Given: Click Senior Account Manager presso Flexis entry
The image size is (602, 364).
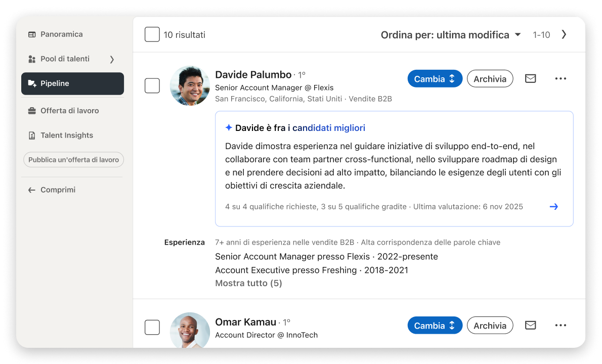Looking at the screenshot, I should [326, 257].
